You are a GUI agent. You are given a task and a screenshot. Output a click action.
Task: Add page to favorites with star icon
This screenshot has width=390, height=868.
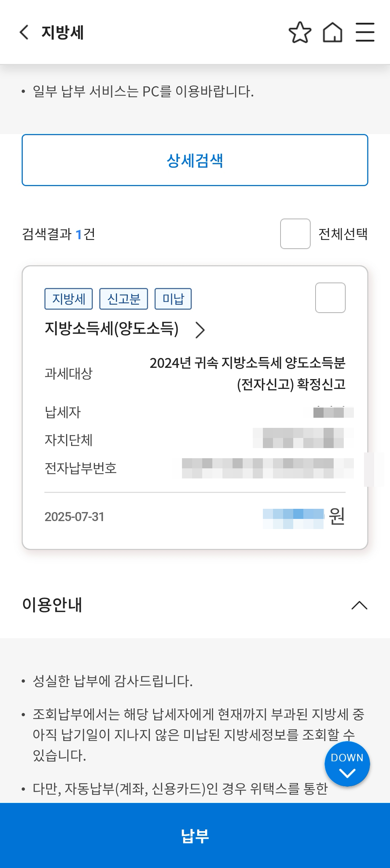(300, 32)
